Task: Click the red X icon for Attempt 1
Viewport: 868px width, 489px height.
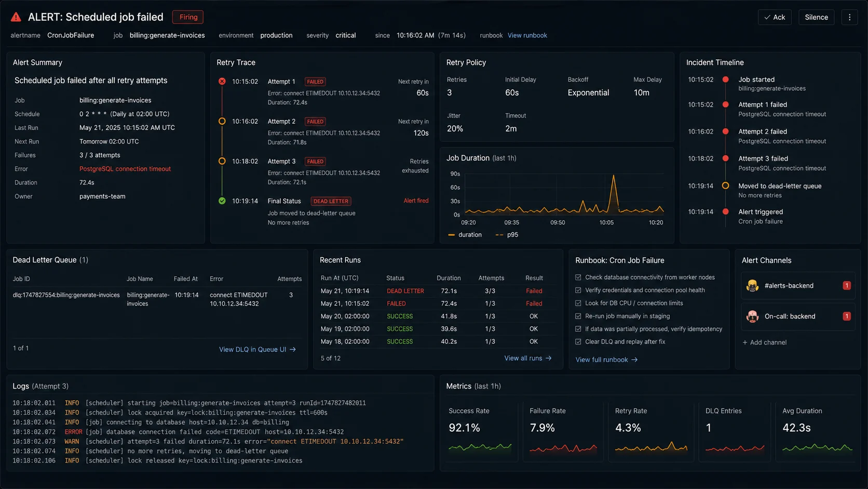Action: click(x=222, y=81)
